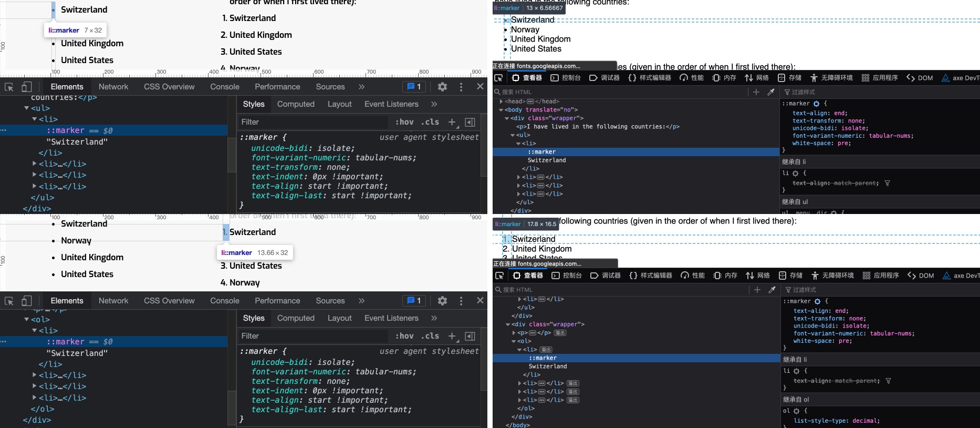Image resolution: width=980 pixels, height=428 pixels.
Task: Focus the styles Filter field in the bottom Chrome DevTools
Action: (x=312, y=336)
